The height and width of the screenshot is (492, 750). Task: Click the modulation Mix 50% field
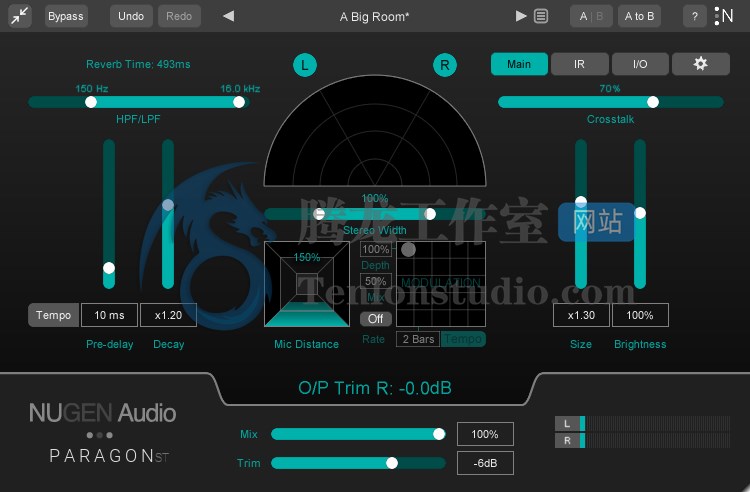coord(375,281)
